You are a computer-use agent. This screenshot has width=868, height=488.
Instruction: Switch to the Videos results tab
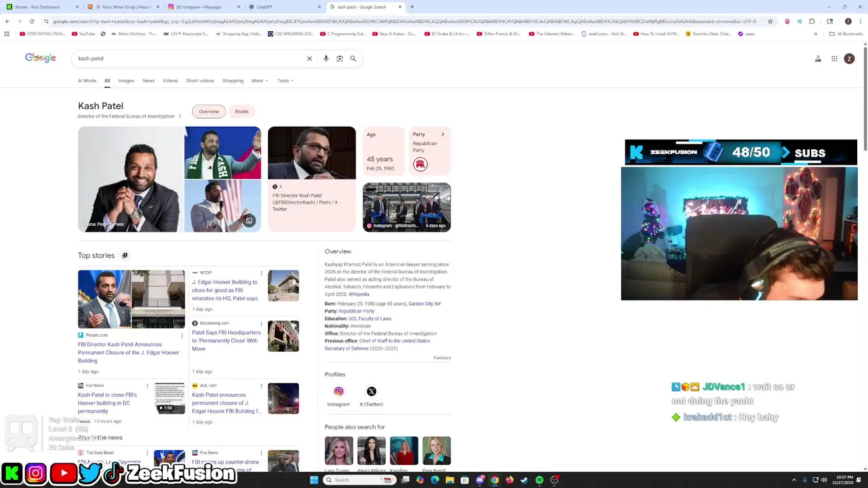tap(170, 81)
